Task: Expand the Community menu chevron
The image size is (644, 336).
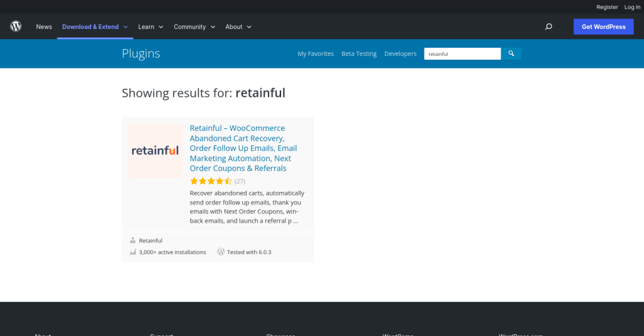Action: tap(213, 27)
